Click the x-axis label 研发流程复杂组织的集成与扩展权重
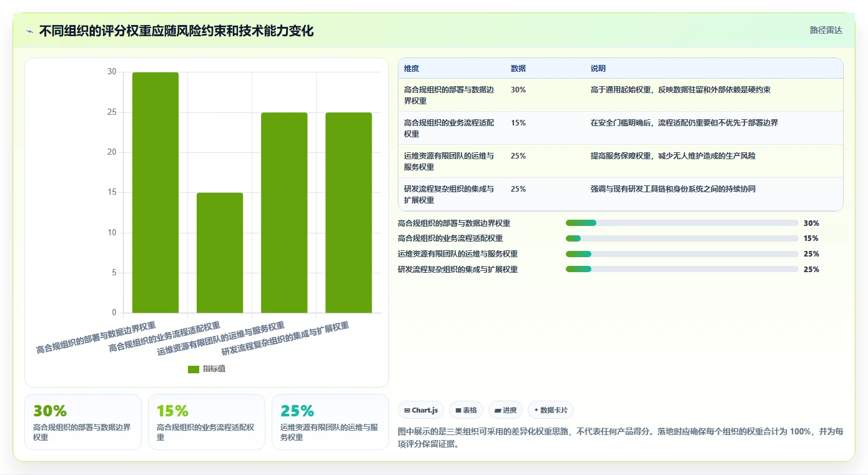This screenshot has width=868, height=475. [285, 339]
